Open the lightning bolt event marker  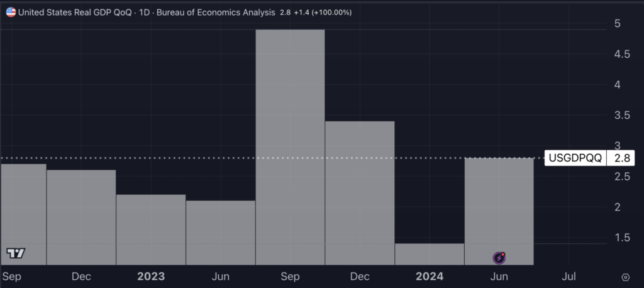[x=499, y=257]
